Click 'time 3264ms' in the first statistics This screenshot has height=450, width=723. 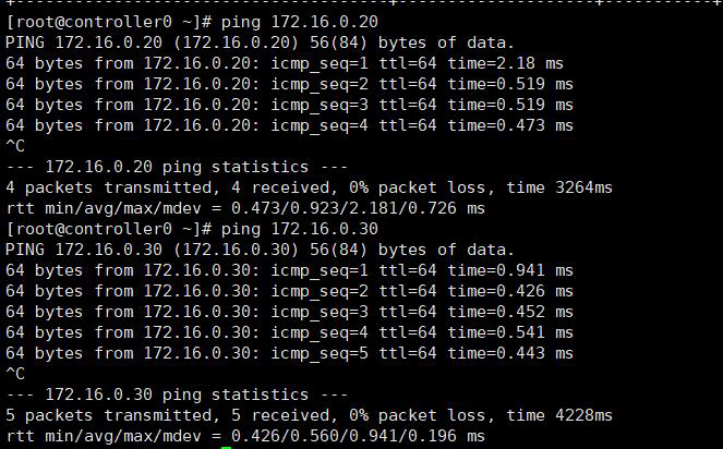coord(559,188)
